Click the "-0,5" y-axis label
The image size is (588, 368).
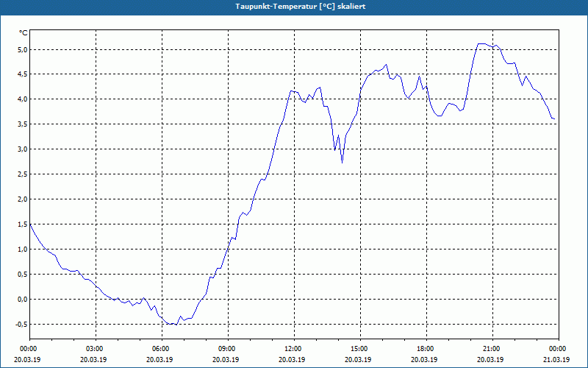22,325
